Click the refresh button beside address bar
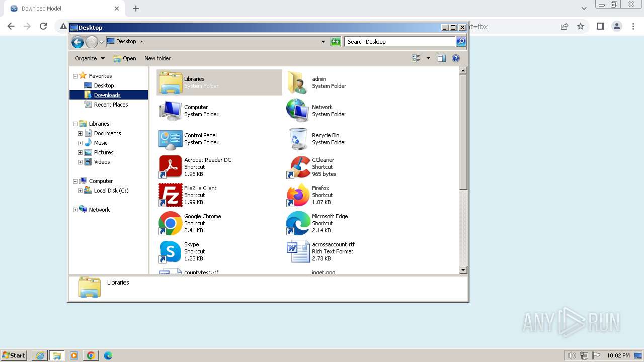The width and height of the screenshot is (644, 362). [336, 42]
